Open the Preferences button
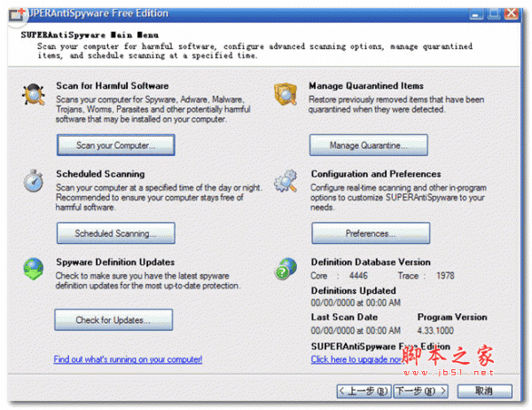Viewport: 532px width, 410px height. (371, 233)
